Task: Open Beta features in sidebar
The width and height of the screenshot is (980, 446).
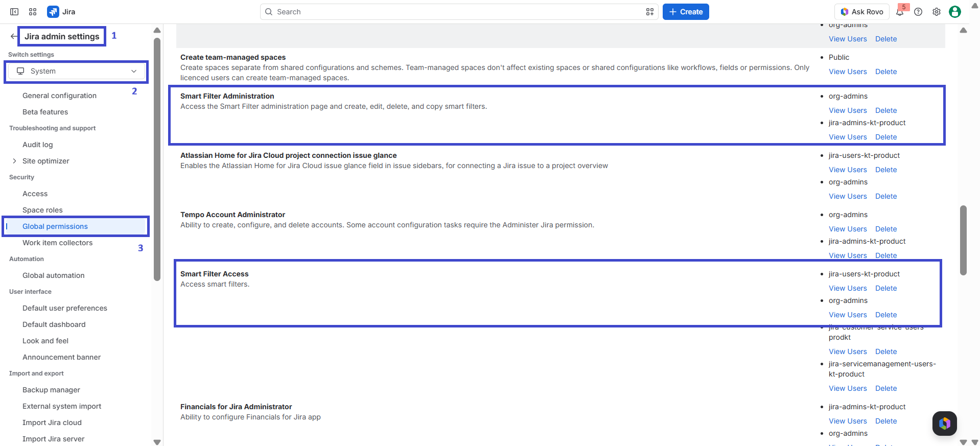Action: [45, 112]
